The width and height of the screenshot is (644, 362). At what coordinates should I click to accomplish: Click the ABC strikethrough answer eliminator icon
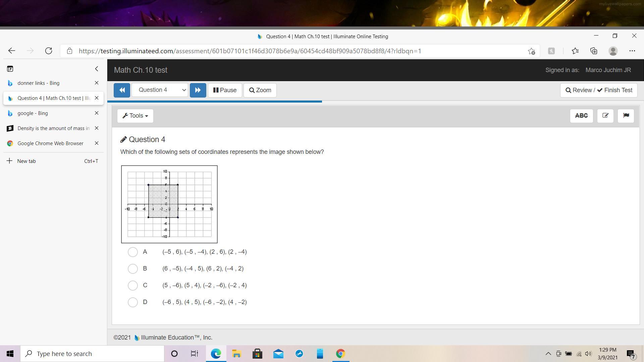click(581, 116)
